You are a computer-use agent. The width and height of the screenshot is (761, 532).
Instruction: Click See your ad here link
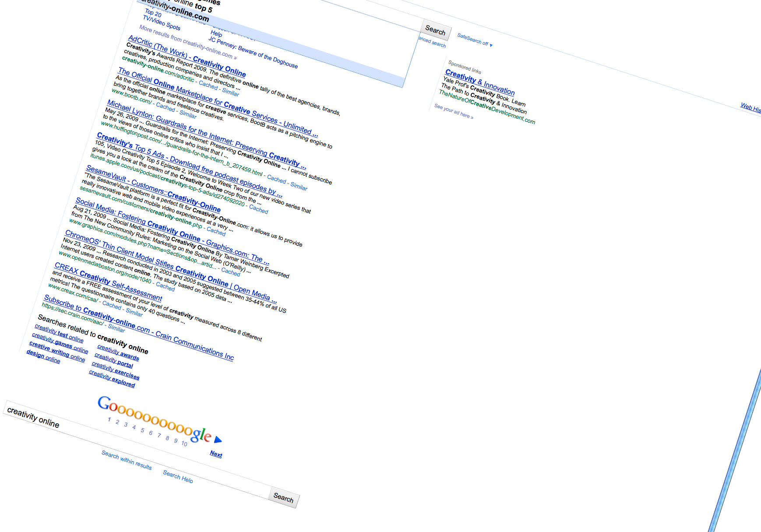(x=454, y=111)
